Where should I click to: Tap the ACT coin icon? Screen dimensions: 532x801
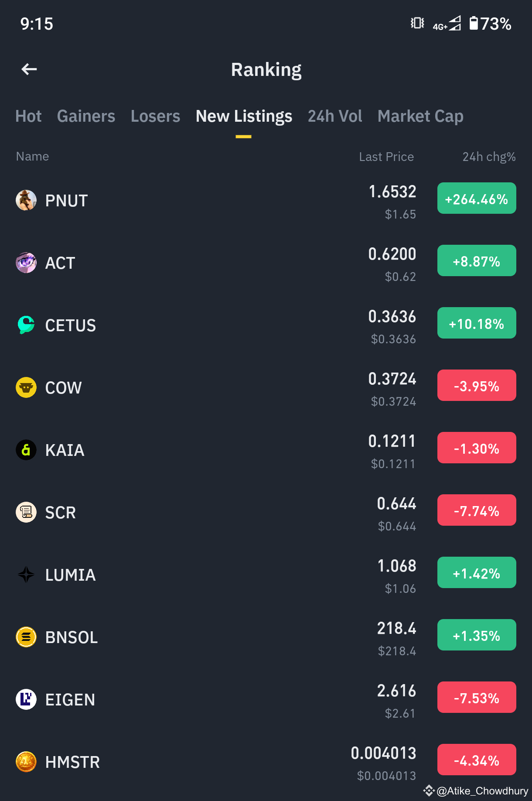click(26, 263)
